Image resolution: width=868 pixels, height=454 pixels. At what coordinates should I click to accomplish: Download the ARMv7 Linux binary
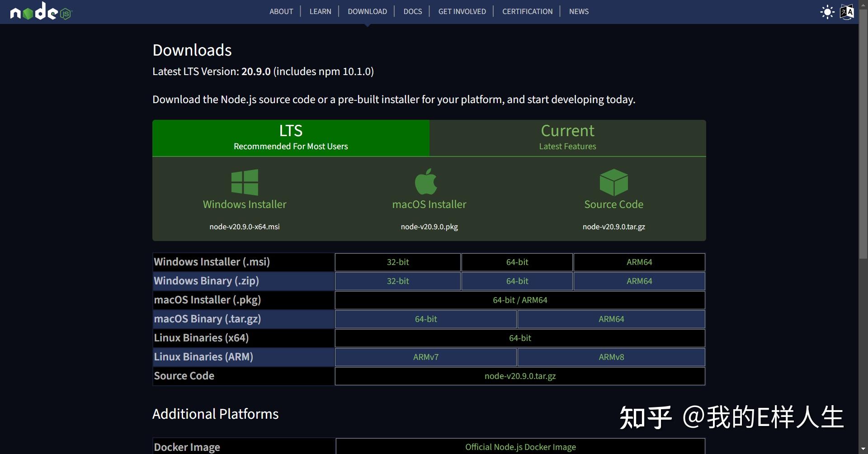click(425, 357)
